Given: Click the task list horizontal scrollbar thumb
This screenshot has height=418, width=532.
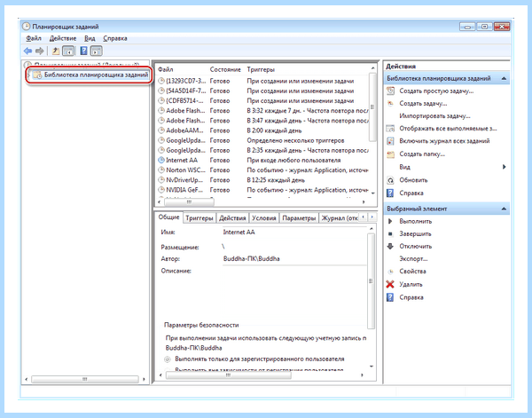Looking at the screenshot, I should (189, 202).
